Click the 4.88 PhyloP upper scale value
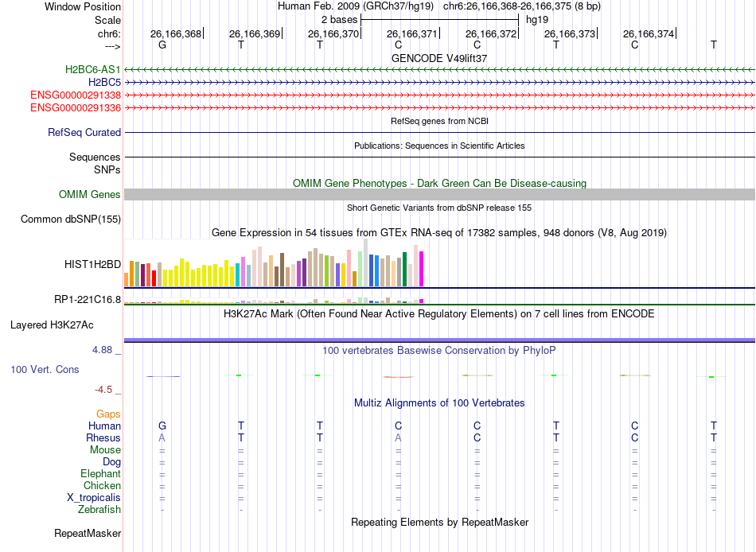The height and width of the screenshot is (552, 756). (102, 349)
